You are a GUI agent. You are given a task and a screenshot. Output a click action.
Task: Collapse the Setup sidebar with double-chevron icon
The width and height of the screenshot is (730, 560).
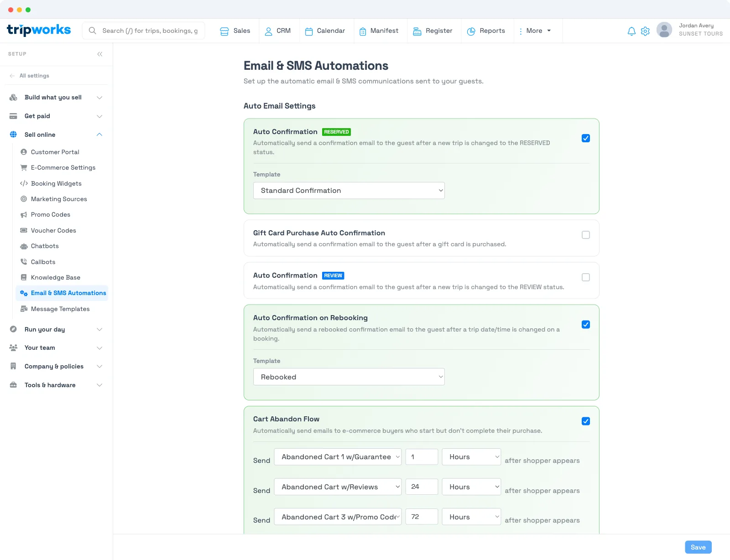99,54
